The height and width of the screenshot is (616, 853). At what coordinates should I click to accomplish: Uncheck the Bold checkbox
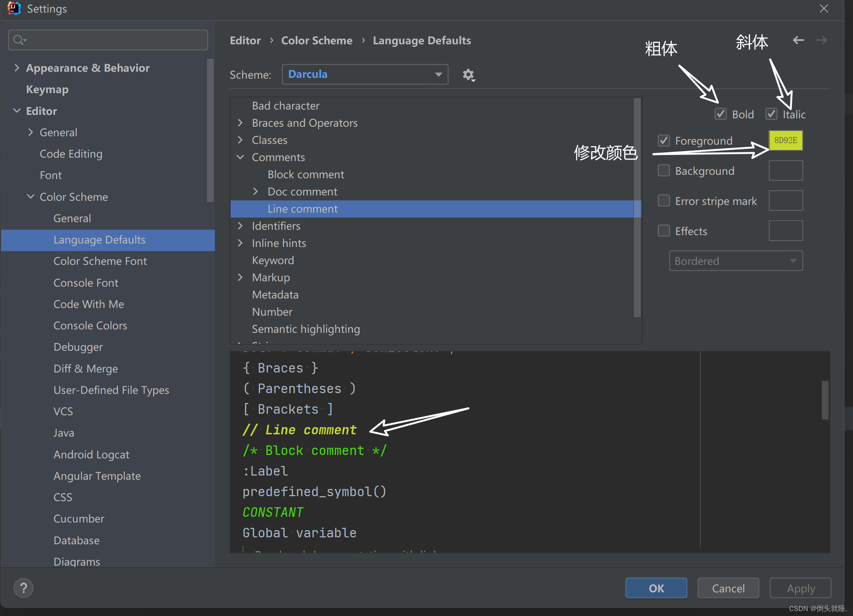[x=721, y=114]
